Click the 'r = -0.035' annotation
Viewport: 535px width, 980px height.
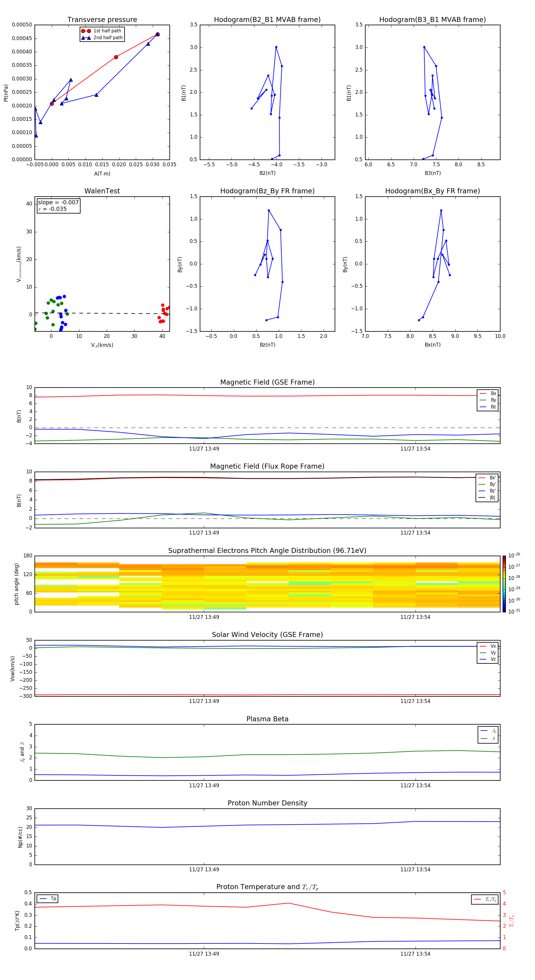click(x=52, y=209)
